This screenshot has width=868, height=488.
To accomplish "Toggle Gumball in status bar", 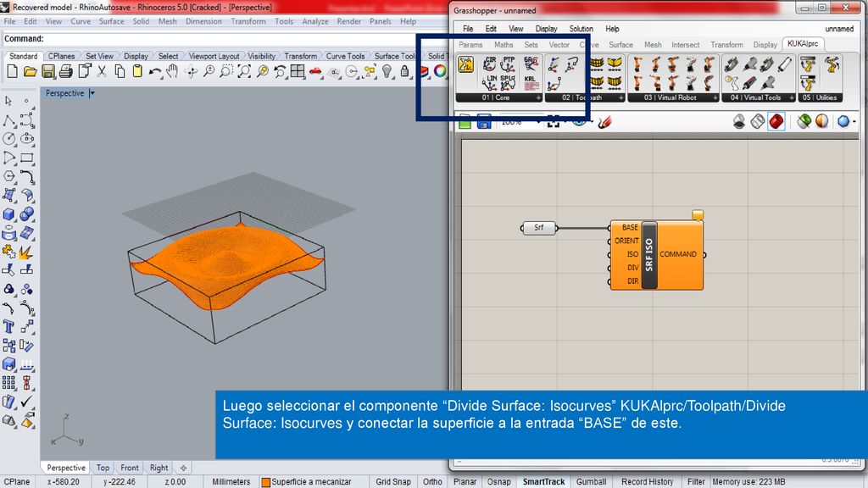I will tap(591, 482).
